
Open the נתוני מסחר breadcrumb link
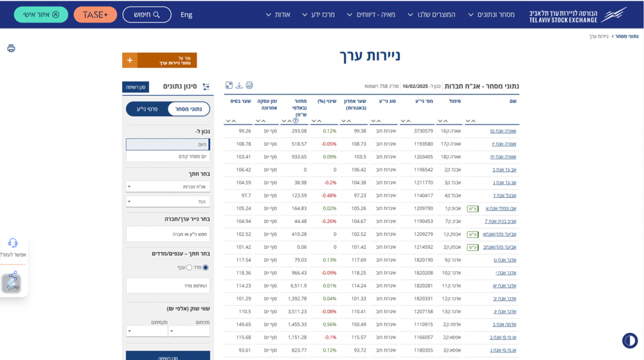(627, 36)
